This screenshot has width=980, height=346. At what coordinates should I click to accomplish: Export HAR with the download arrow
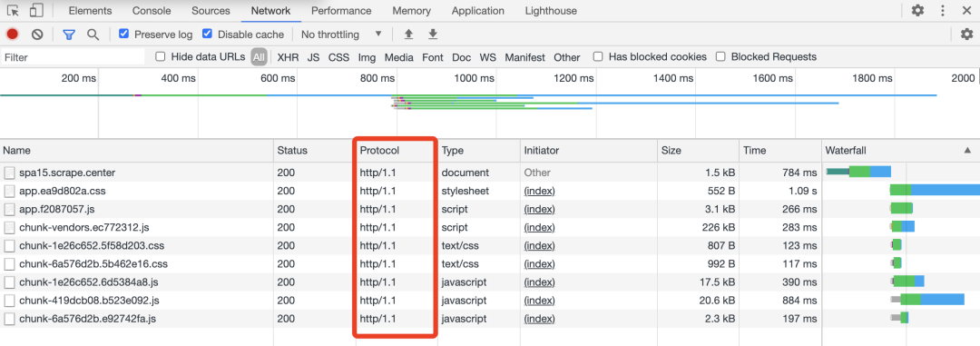pos(433,35)
